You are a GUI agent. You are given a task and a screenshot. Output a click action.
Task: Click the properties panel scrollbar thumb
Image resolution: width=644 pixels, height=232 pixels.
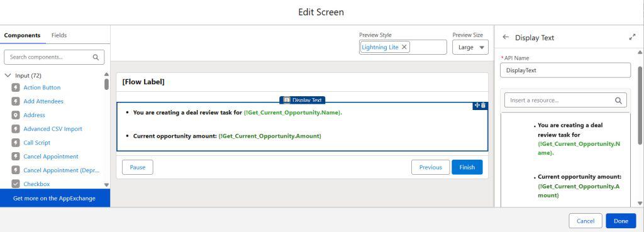coord(640,105)
